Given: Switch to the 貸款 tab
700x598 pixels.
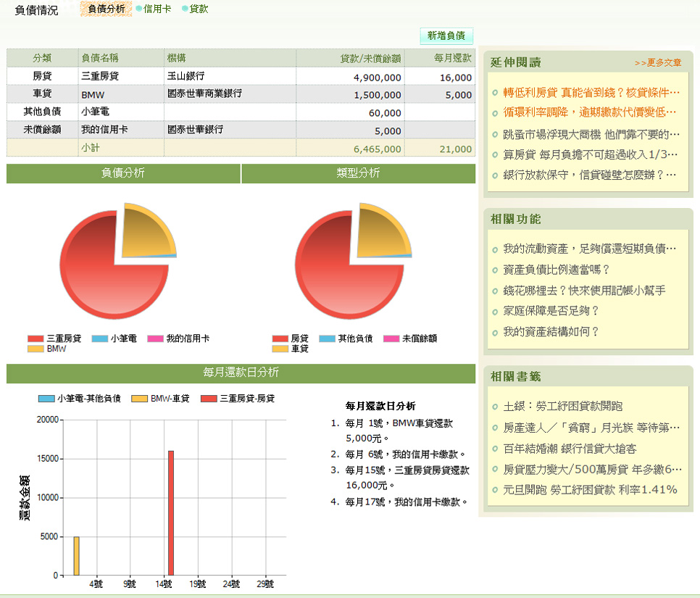Looking at the screenshot, I should tap(198, 9).
